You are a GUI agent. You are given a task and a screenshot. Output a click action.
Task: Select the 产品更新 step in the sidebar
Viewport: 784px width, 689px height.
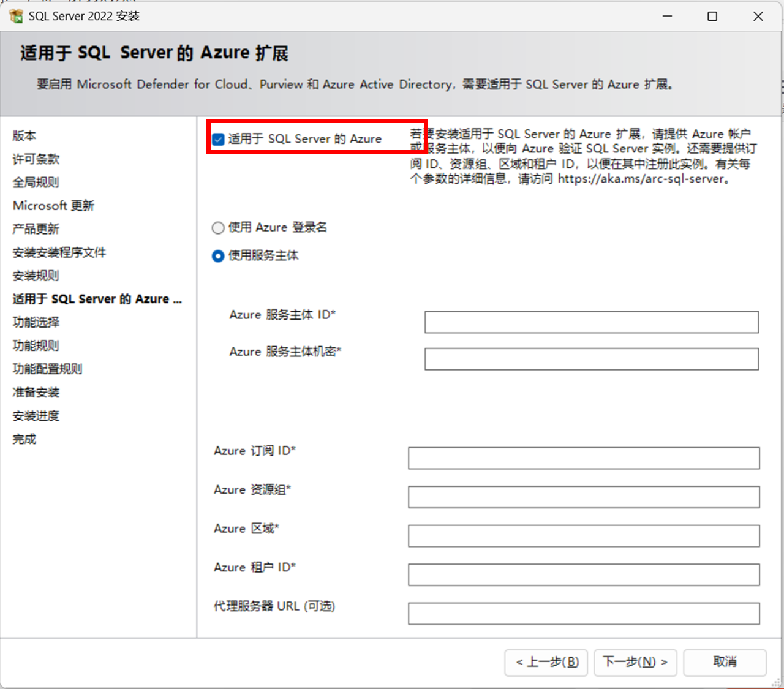36,229
